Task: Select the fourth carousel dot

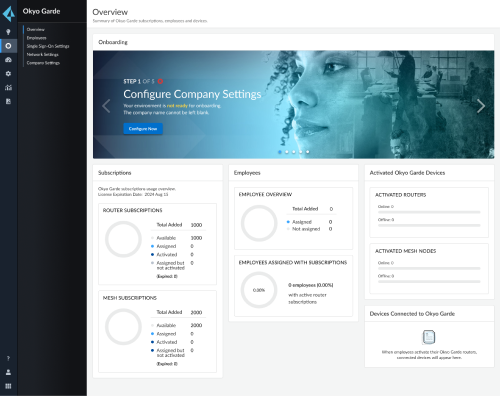Action: (x=301, y=152)
